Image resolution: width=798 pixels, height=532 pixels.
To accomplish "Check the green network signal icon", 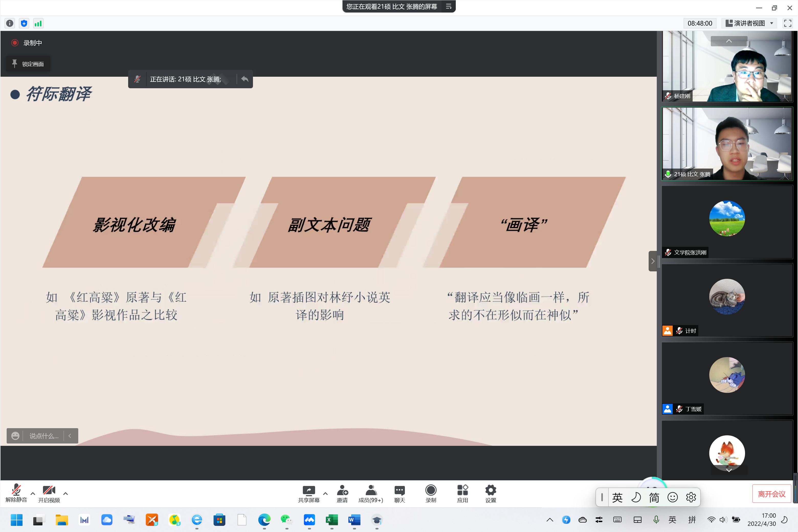I will coord(38,24).
